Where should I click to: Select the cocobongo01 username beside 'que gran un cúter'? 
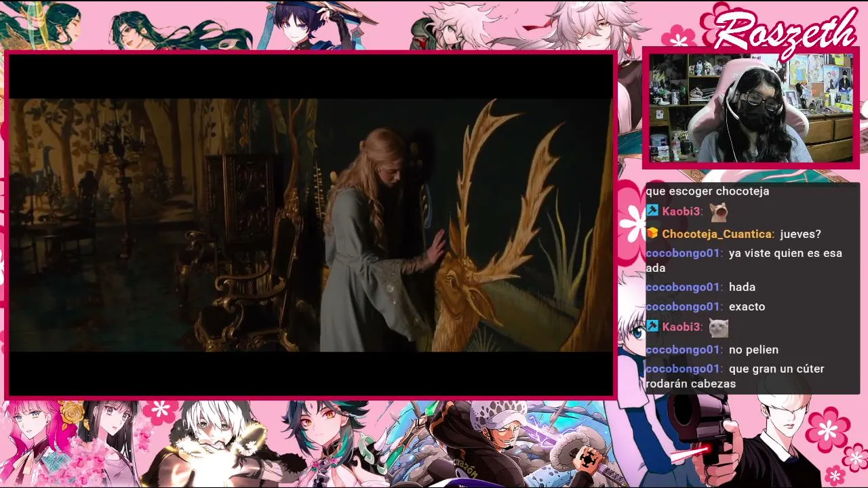click(683, 369)
